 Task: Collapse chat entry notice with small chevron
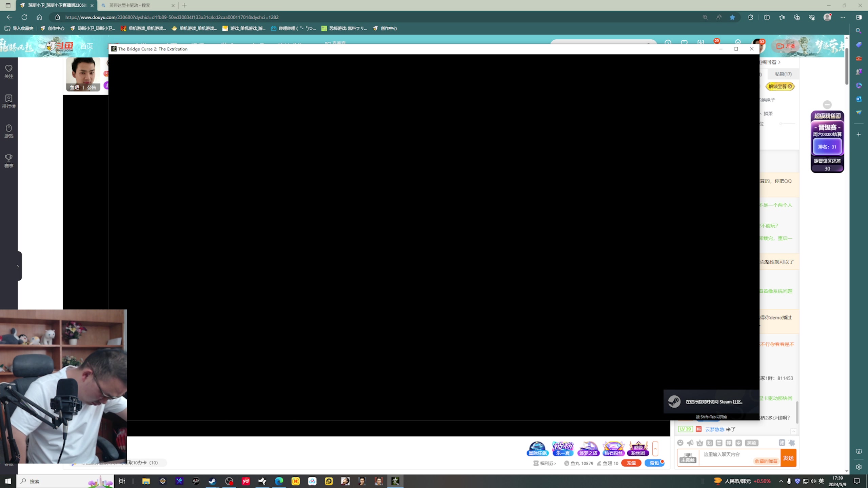pyautogui.click(x=793, y=431)
